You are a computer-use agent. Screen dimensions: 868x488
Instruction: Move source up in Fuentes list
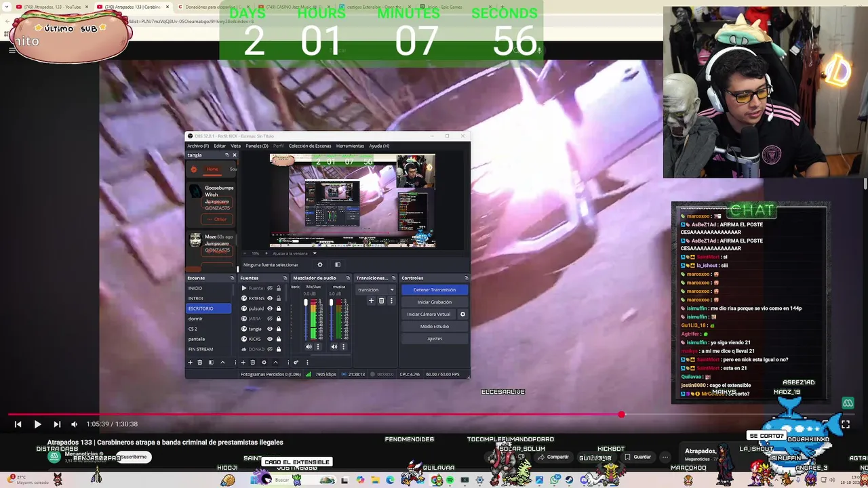pyautogui.click(x=275, y=363)
